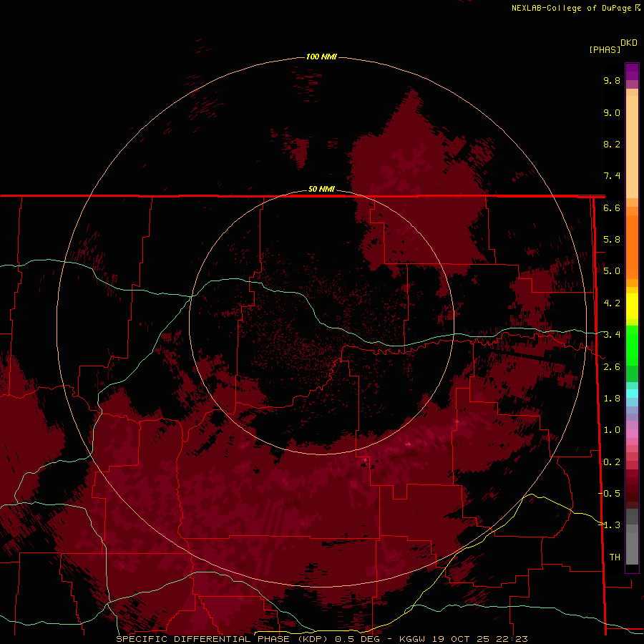Viewport: 644px width, 644px height.
Task: Click the 100 NMI range ring label
Action: coord(321,57)
